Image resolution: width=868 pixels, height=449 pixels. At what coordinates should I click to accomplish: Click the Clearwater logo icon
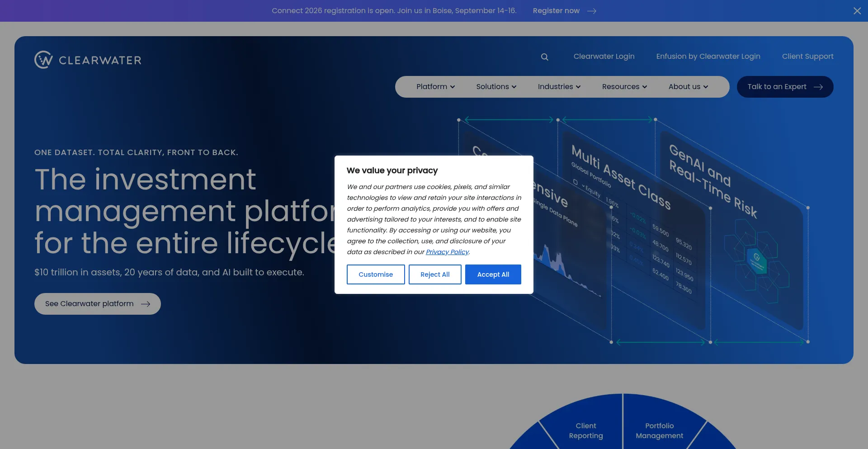click(x=43, y=60)
